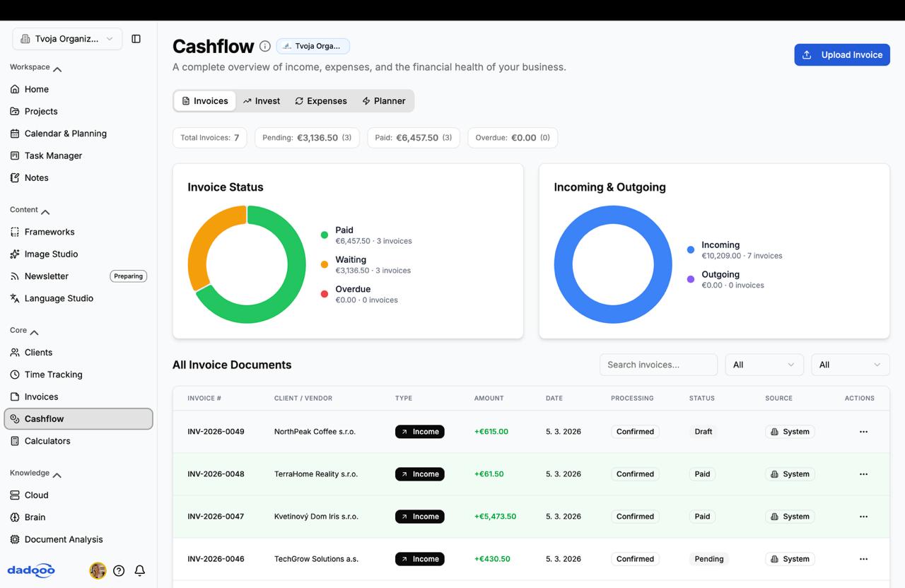Open Time Tracking in the sidebar
Screen dimensions: 905x588
(x=53, y=375)
